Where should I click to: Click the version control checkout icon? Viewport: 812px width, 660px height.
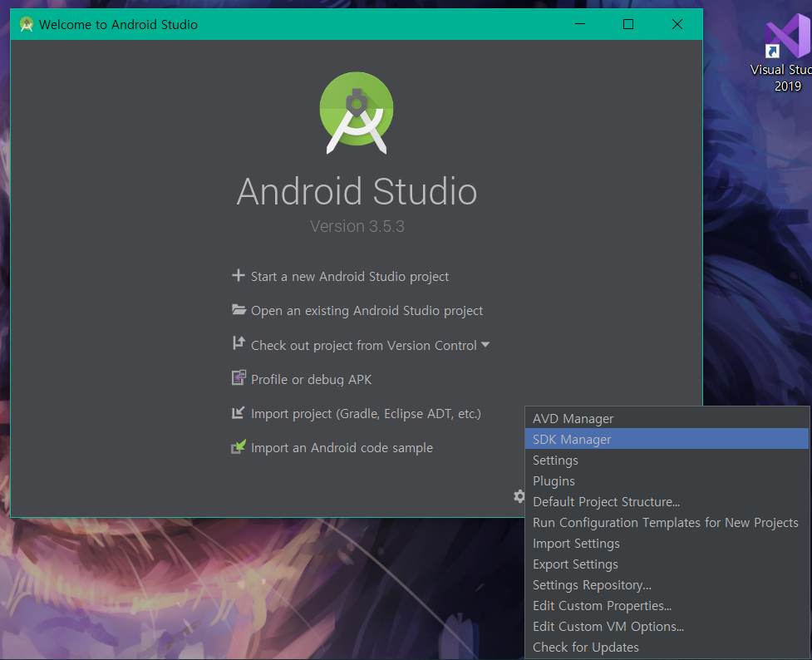(x=239, y=343)
